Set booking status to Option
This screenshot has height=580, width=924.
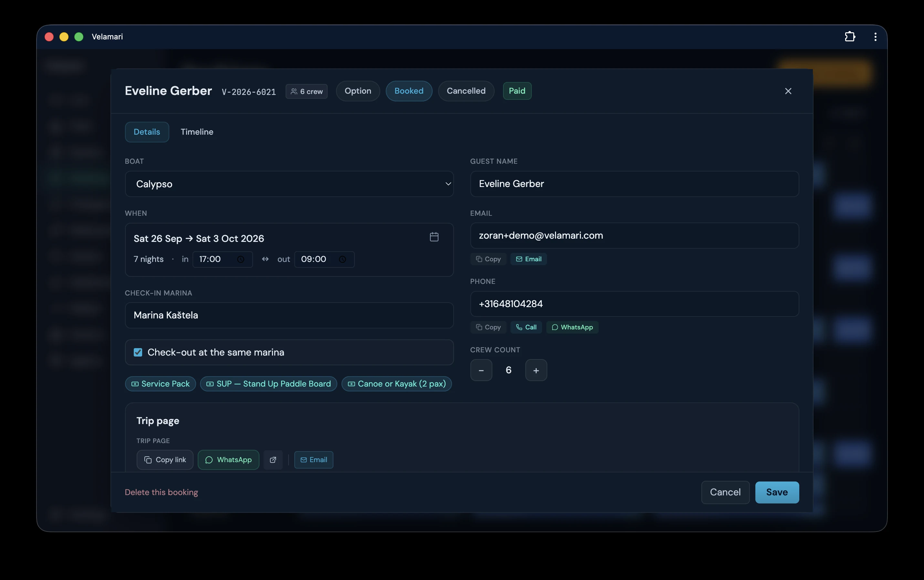[358, 91]
